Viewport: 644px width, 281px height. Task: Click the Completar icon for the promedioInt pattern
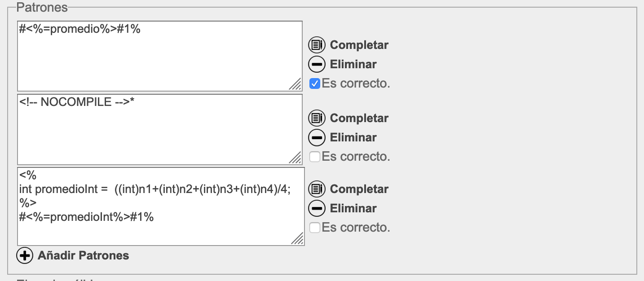point(317,189)
